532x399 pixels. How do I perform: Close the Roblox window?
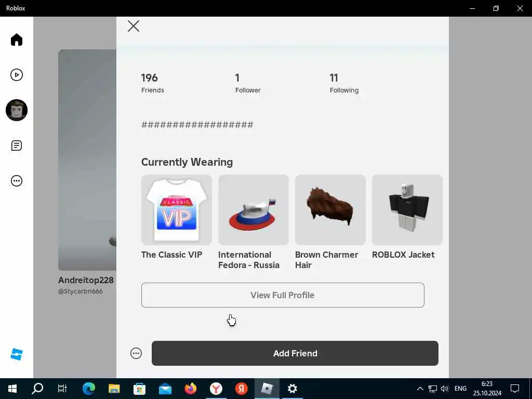click(520, 8)
